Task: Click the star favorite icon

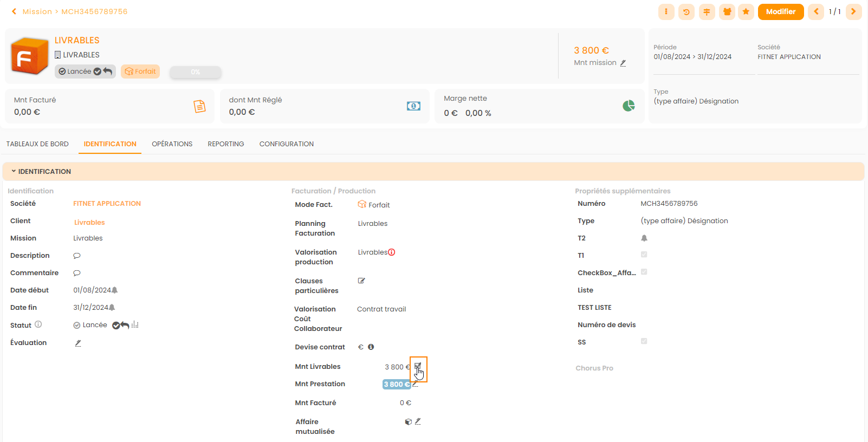Action: tap(746, 12)
